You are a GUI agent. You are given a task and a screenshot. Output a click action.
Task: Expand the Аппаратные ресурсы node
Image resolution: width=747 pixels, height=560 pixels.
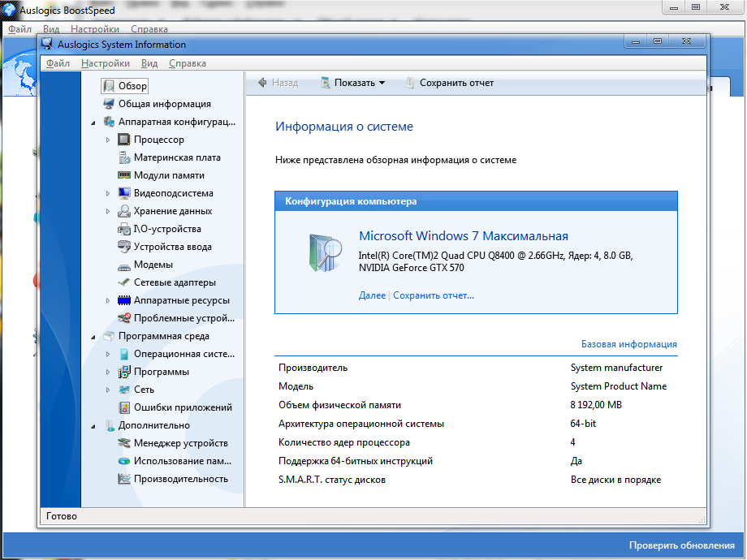coord(108,301)
